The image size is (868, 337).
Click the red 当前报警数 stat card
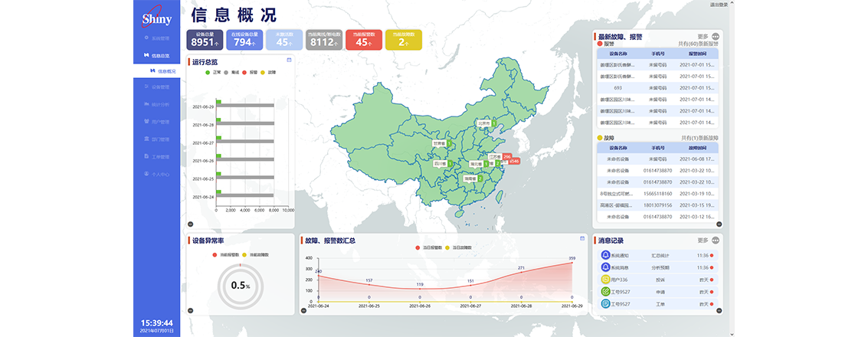[363, 40]
